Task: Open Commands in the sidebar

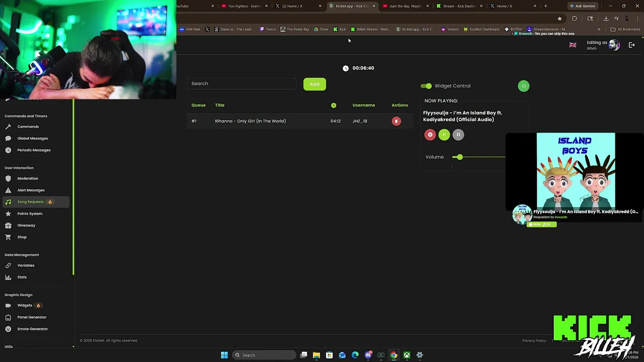Action: tap(28, 127)
